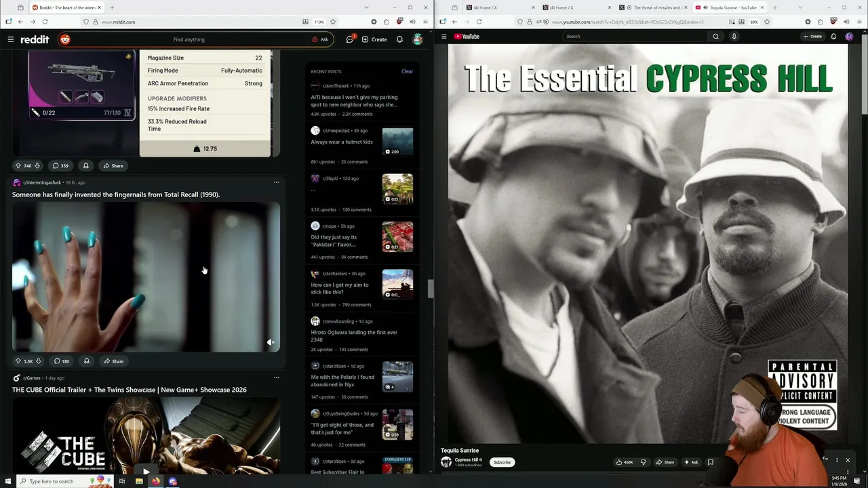Open Reddit hamburger navigation menu

pyautogui.click(x=11, y=39)
